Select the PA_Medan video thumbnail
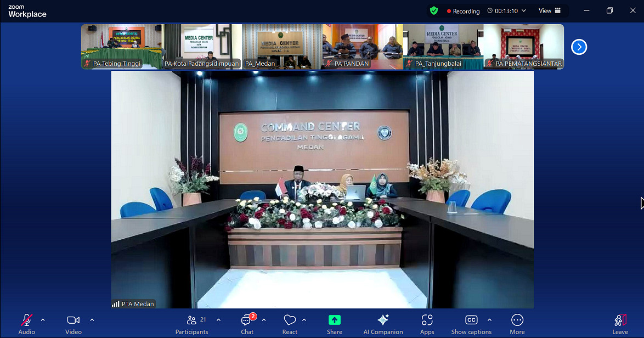Screen dimensions: 644x338 coord(282,47)
